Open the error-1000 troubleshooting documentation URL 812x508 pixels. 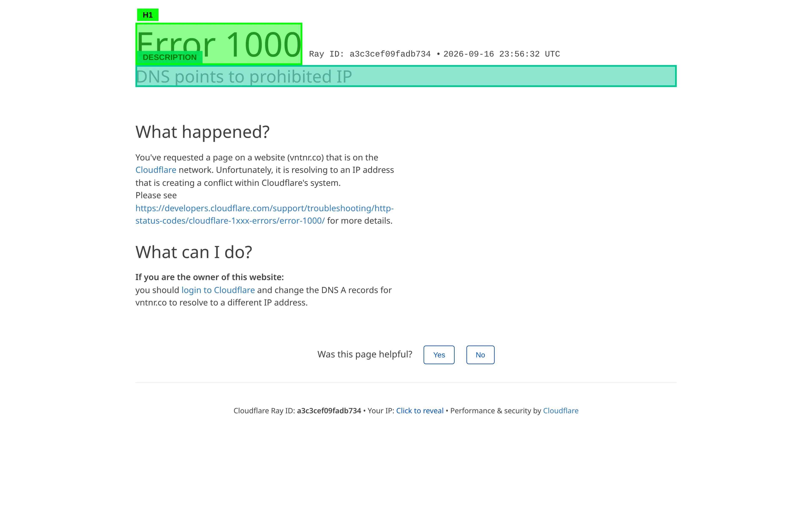[x=264, y=214]
